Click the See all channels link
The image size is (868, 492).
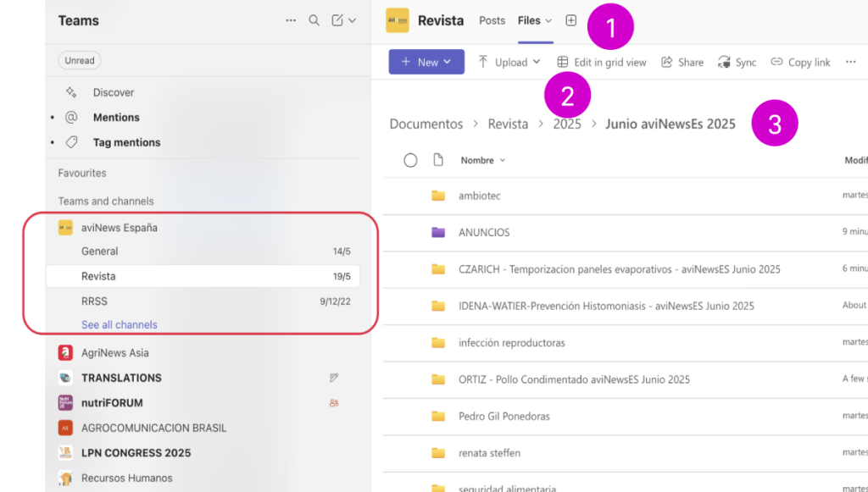click(119, 324)
